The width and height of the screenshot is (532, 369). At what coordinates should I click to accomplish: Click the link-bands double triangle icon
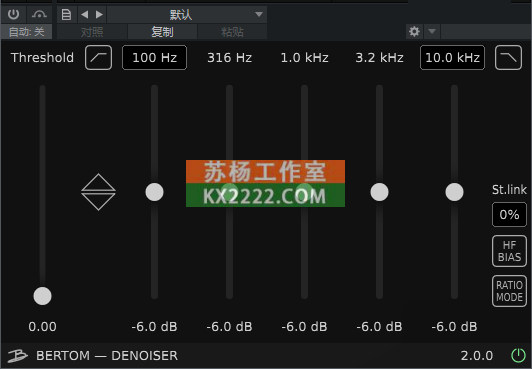98,192
